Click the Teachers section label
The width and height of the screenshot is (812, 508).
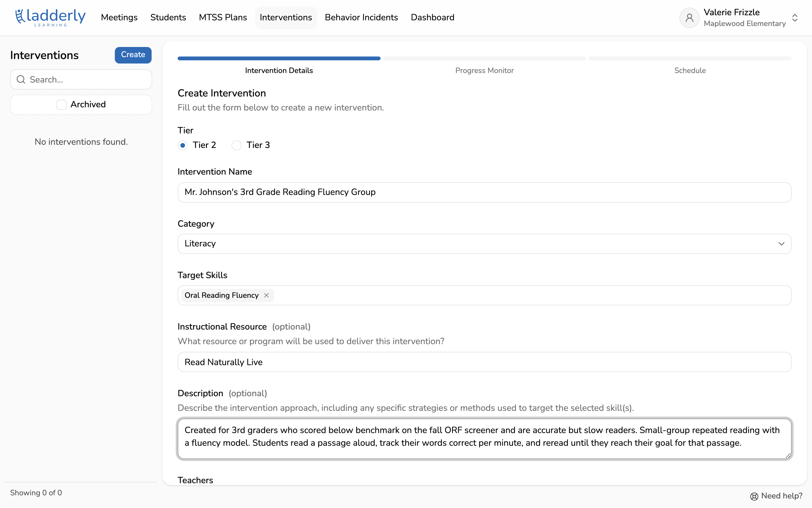195,480
